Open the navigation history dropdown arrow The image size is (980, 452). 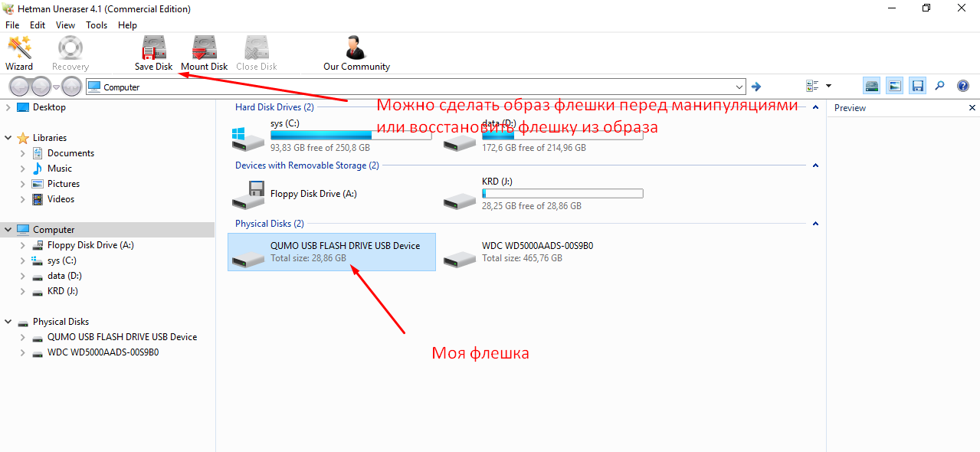point(56,87)
